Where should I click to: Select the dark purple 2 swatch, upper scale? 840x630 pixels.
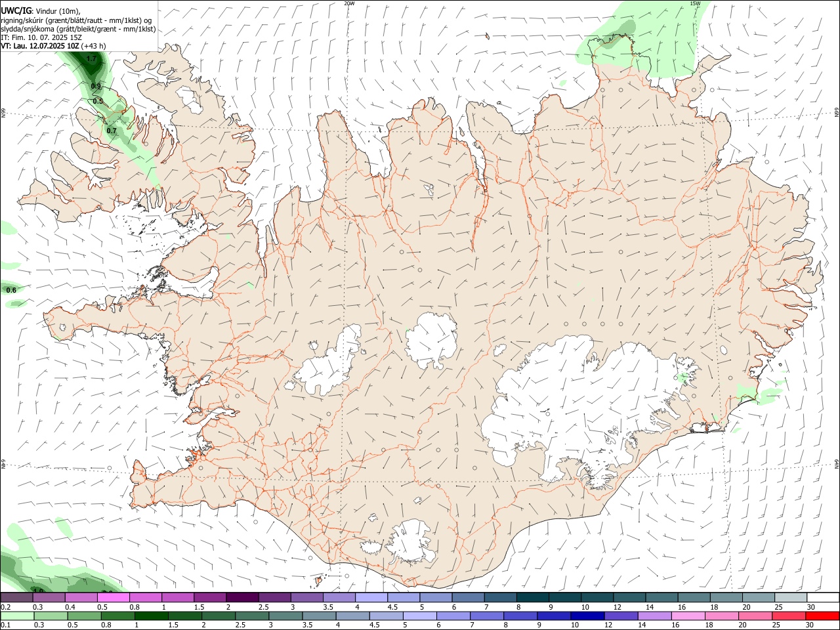coord(242,598)
